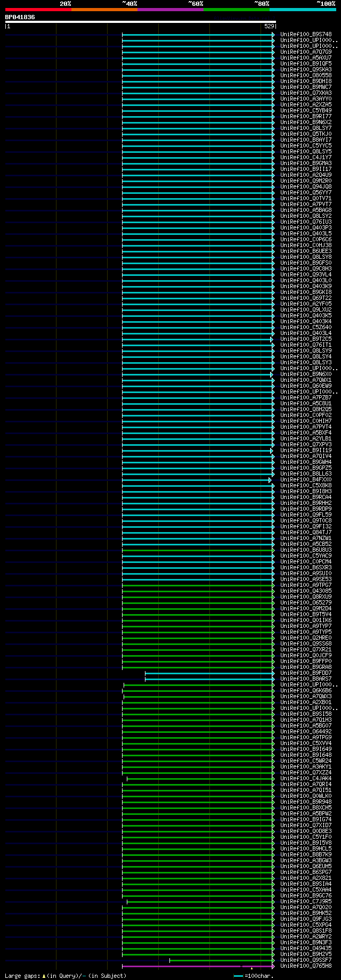Select the label UniRef100_A5BAG8
This screenshot has height=980, width=341.
pos(306,210)
